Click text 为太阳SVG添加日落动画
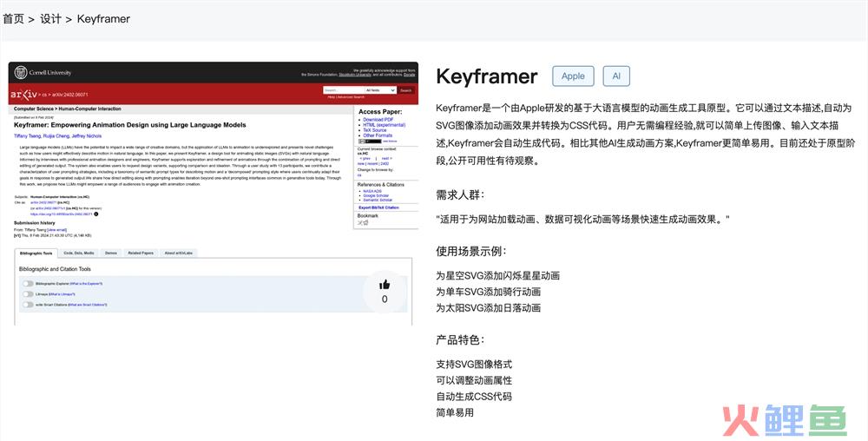The width and height of the screenshot is (868, 441). [488, 307]
